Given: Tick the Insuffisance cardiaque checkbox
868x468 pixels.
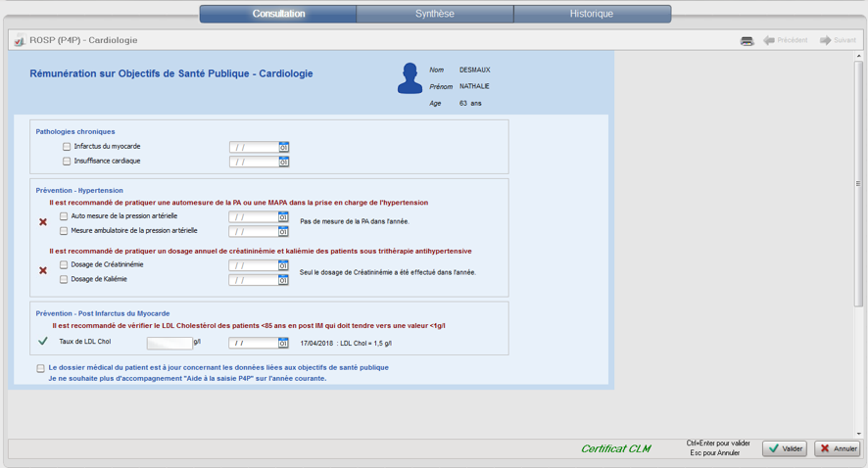Looking at the screenshot, I should [x=67, y=162].
